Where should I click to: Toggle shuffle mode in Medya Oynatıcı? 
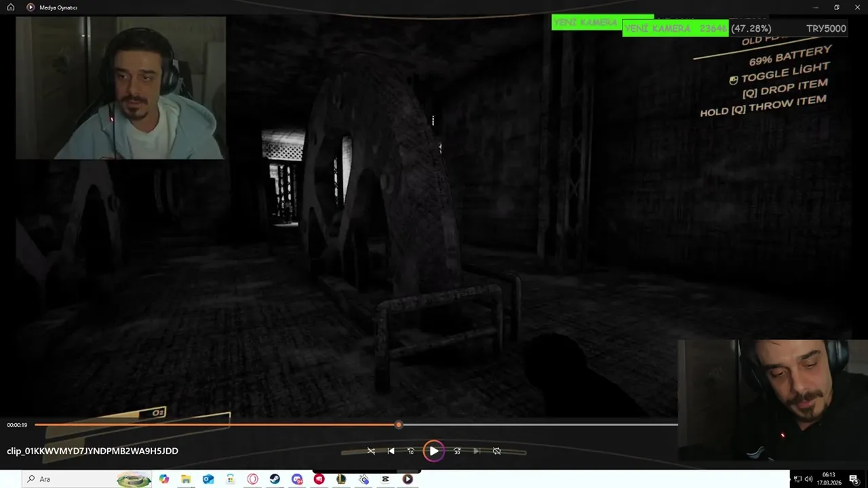(371, 451)
